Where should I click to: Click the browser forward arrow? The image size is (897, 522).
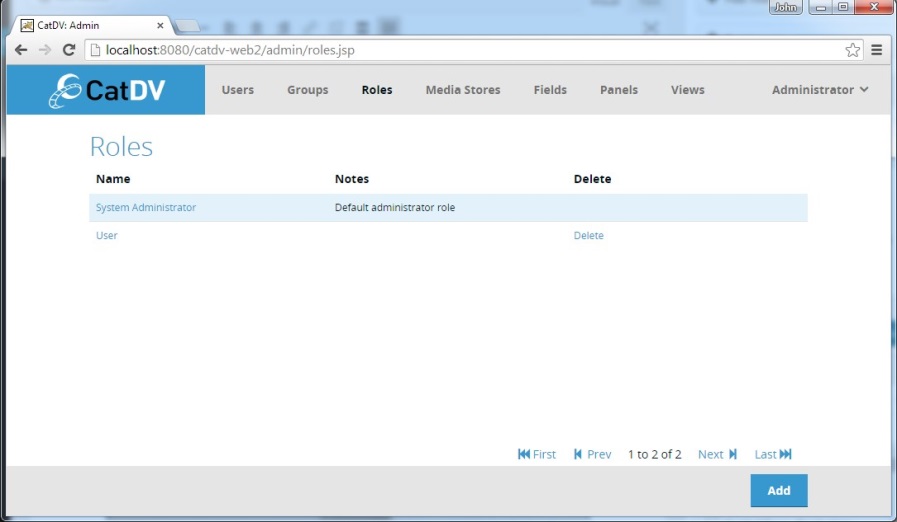click(45, 50)
